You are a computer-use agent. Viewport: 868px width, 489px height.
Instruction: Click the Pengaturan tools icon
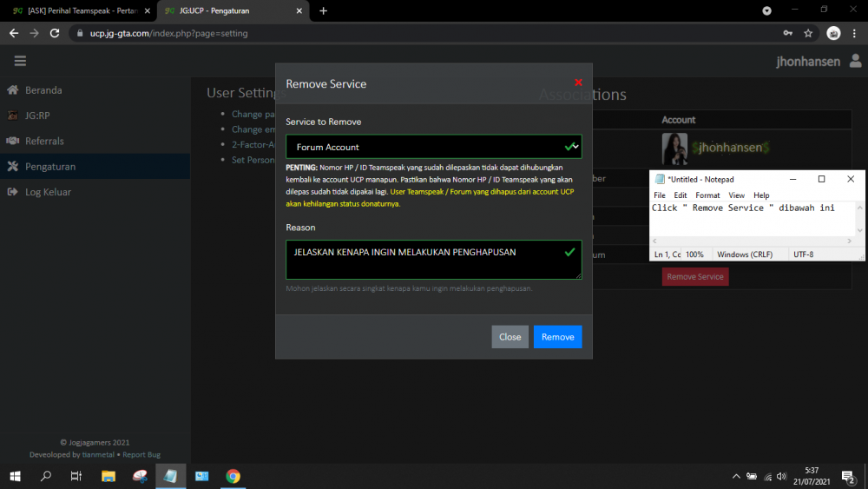(x=13, y=166)
